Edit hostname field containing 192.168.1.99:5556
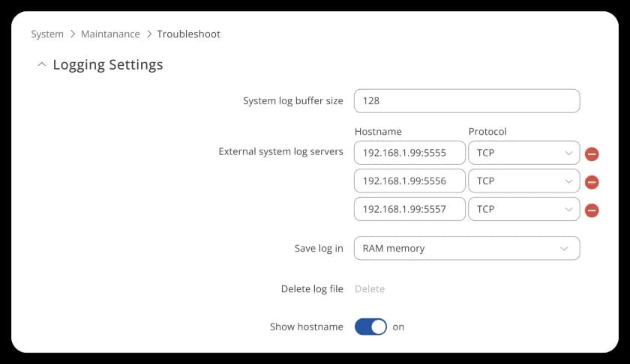630x364 pixels. [x=409, y=181]
